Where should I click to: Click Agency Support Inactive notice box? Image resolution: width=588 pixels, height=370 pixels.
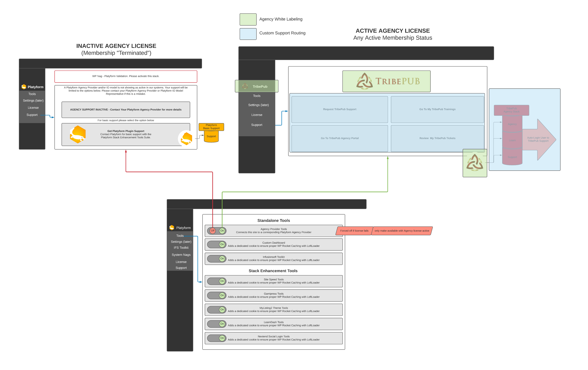tap(126, 110)
